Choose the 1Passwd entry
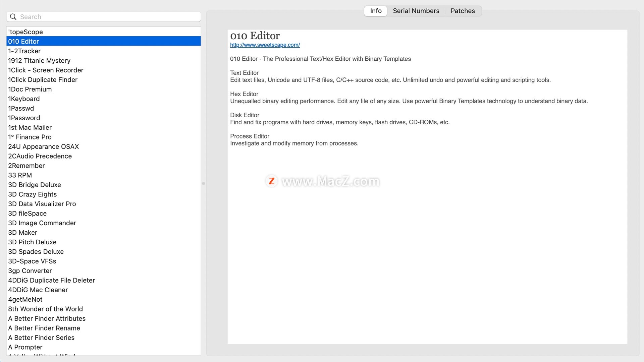 pos(104,108)
